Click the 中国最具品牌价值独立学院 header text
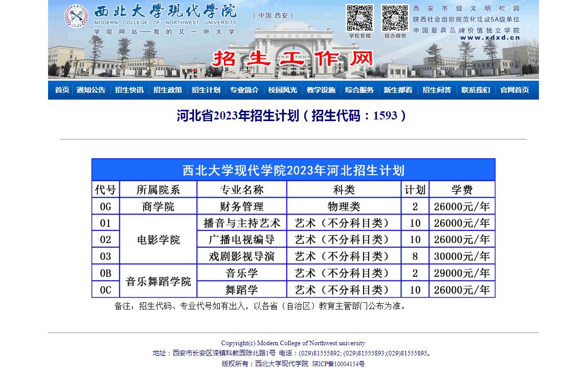Image resolution: width=588 pixels, height=383 pixels. coord(466,30)
